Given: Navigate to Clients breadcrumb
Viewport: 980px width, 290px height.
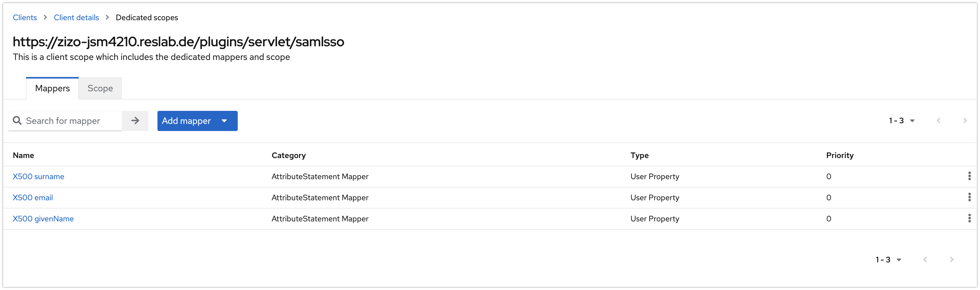Looking at the screenshot, I should pyautogui.click(x=25, y=17).
